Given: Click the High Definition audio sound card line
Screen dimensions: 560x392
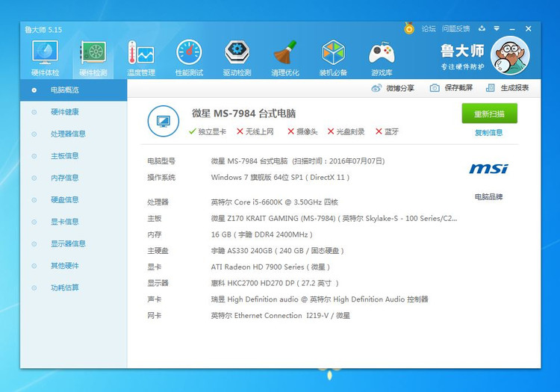Looking at the screenshot, I should 320,299.
